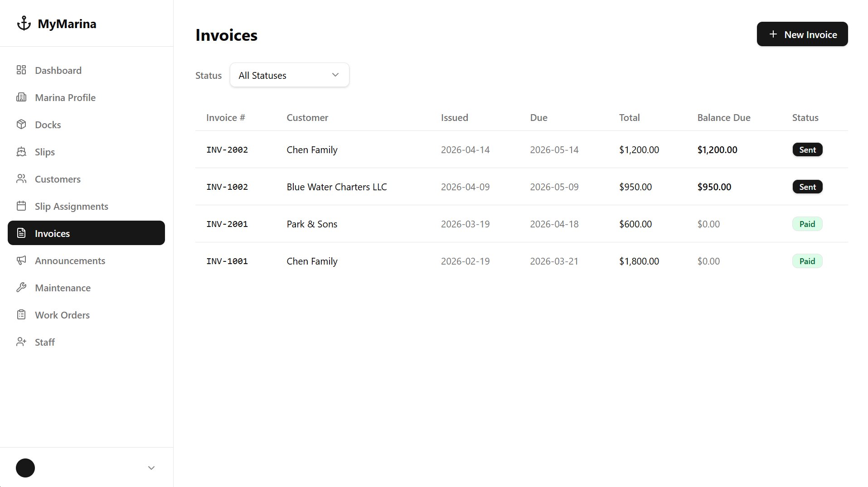The width and height of the screenshot is (868, 487).
Task: Click the avatar circle in the sidebar footer
Action: [x=25, y=468]
